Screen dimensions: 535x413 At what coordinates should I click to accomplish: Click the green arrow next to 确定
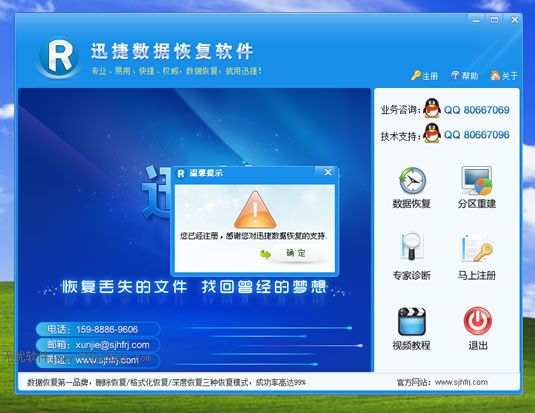[265, 254]
